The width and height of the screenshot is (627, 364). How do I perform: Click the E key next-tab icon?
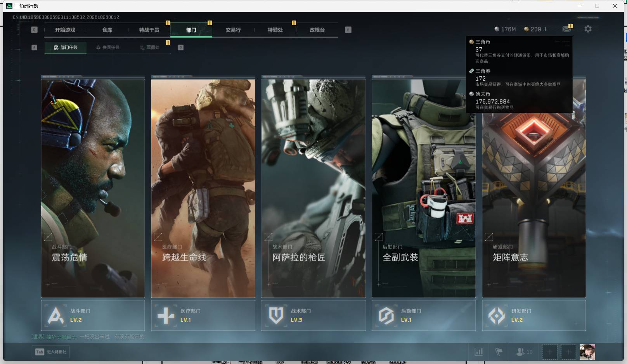click(x=348, y=30)
